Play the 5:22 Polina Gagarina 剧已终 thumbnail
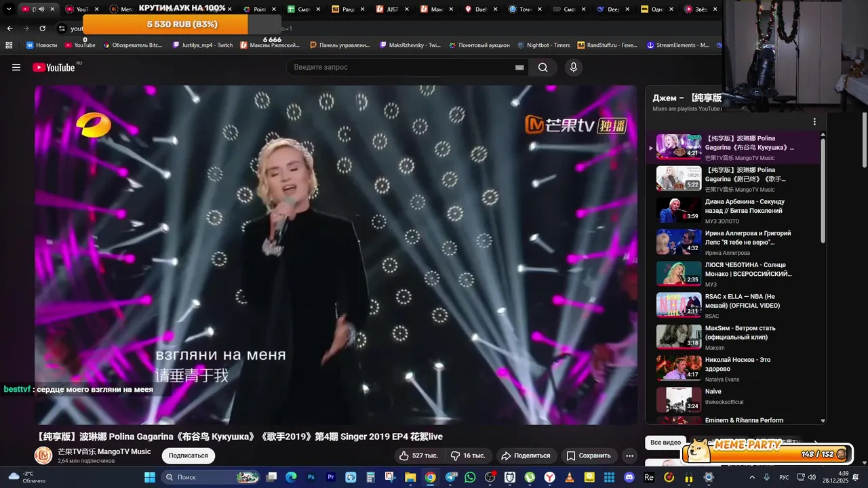868x488 pixels. 678,178
